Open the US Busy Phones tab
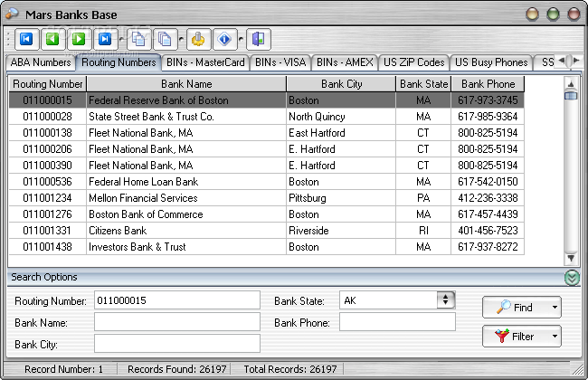588x380 pixels. pos(491,62)
